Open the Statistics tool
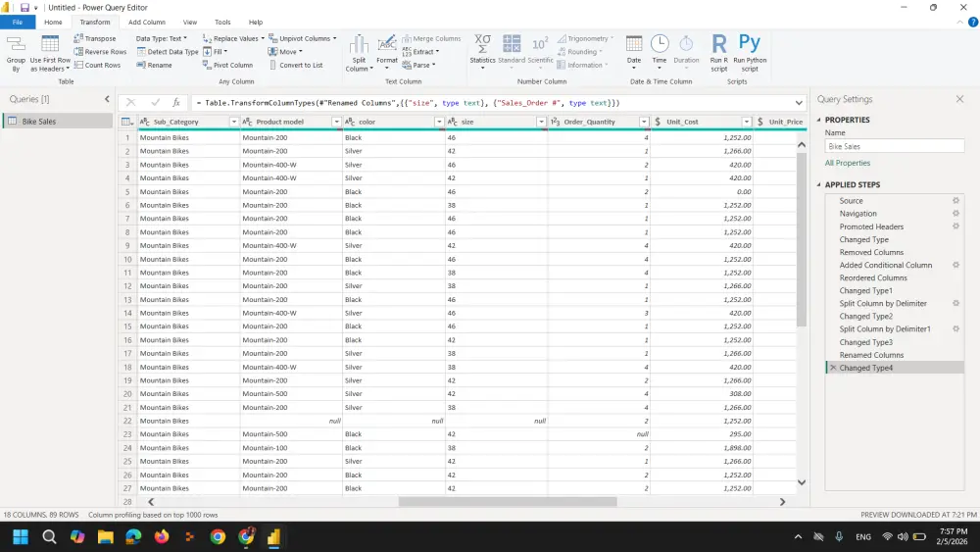The height and width of the screenshot is (552, 980). (x=482, y=51)
